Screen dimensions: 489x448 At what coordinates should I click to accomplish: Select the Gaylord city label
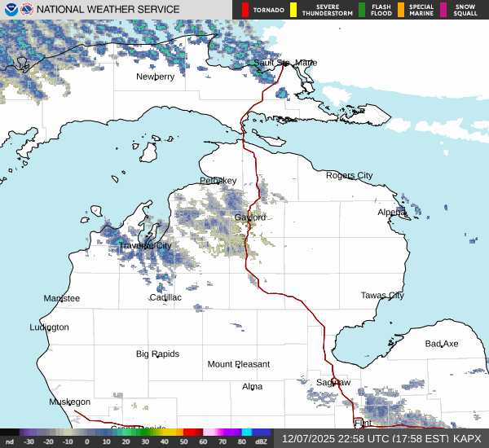pyautogui.click(x=250, y=217)
